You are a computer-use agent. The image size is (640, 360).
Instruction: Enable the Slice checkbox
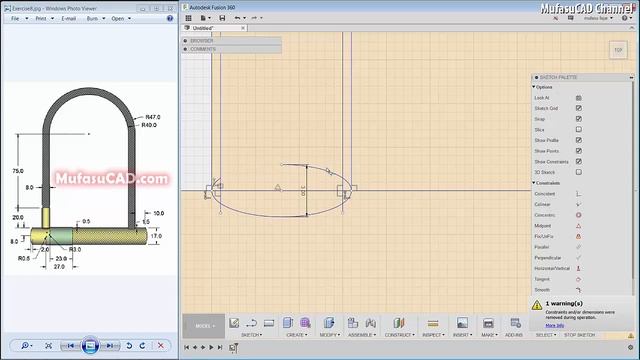point(578,129)
